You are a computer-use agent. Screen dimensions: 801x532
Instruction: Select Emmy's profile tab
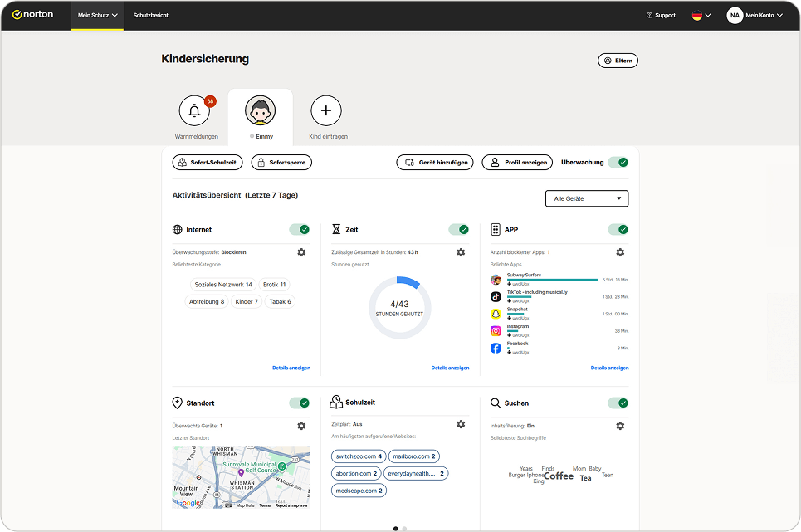261,116
